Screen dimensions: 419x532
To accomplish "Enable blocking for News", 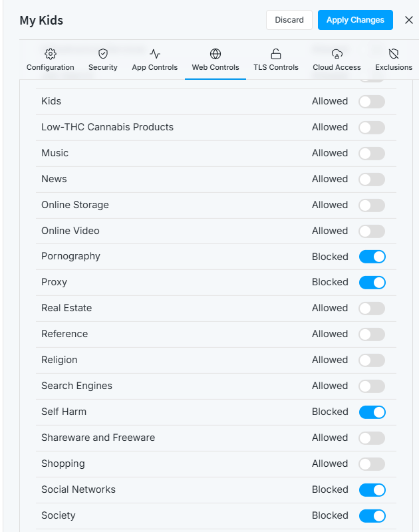I will pyautogui.click(x=372, y=179).
